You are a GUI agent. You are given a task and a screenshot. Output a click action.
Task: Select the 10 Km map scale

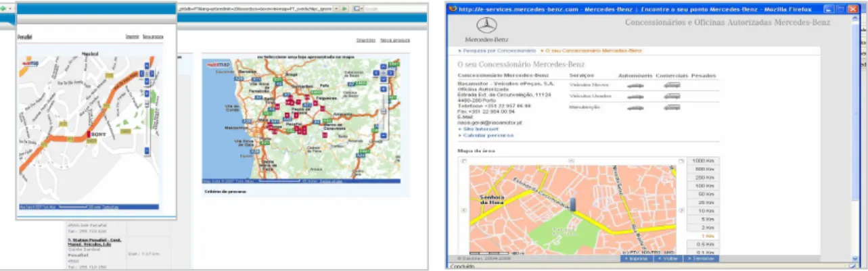coord(704,210)
